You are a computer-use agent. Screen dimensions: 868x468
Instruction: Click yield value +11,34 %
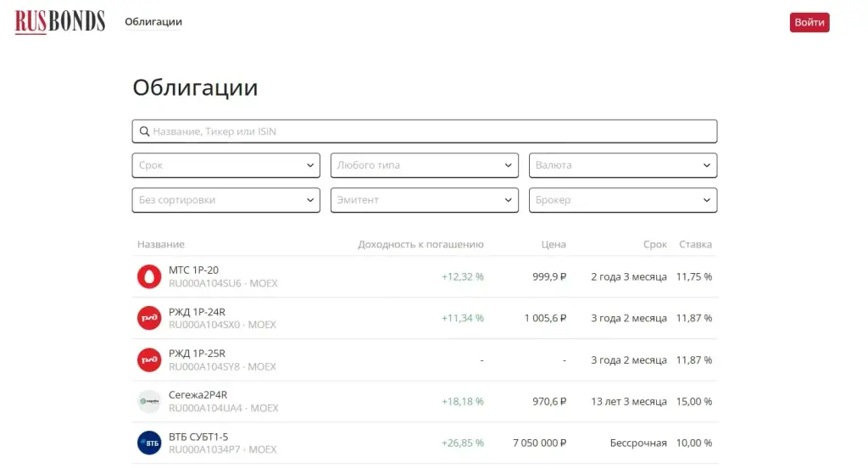(463, 318)
